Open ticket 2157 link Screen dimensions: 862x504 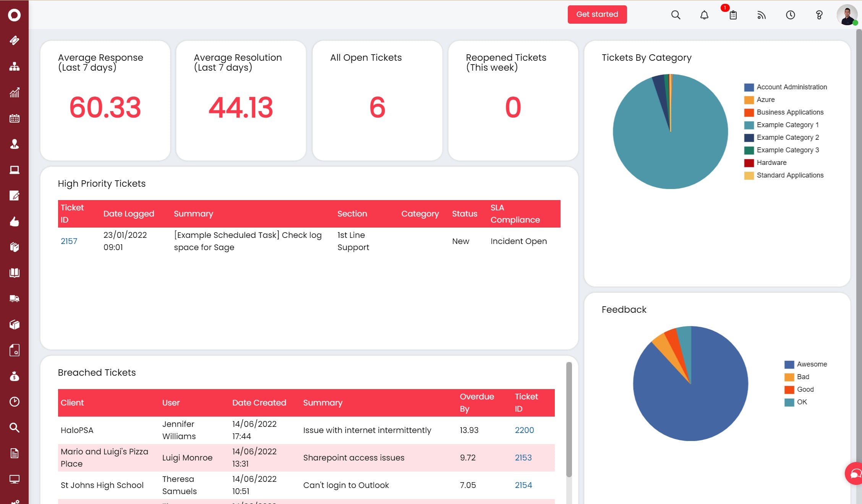[x=69, y=241]
